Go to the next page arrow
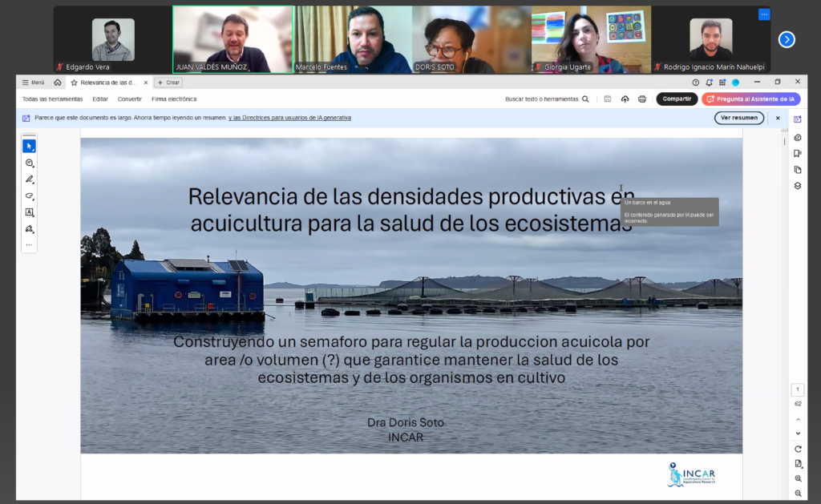This screenshot has height=504, width=821. click(x=798, y=433)
